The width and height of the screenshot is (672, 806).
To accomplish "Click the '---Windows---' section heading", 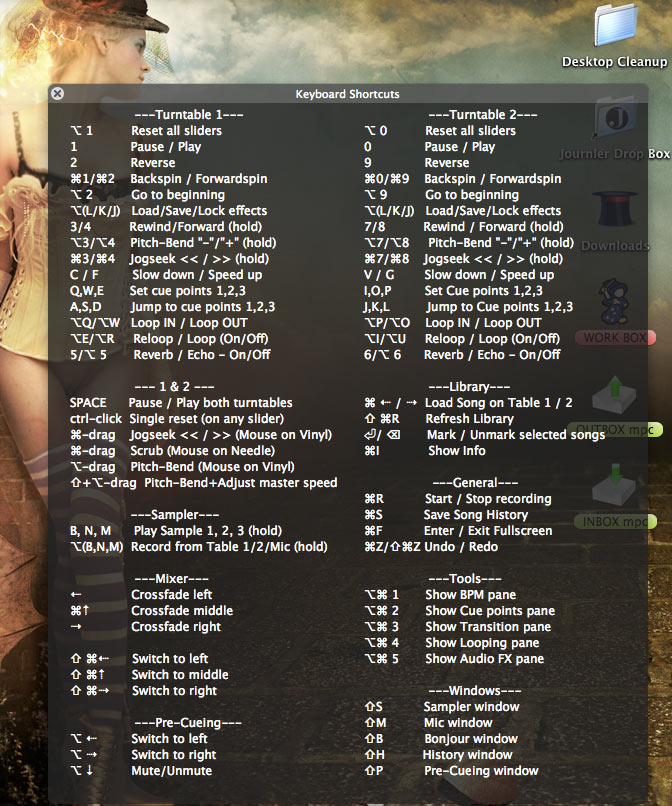I will click(x=475, y=690).
